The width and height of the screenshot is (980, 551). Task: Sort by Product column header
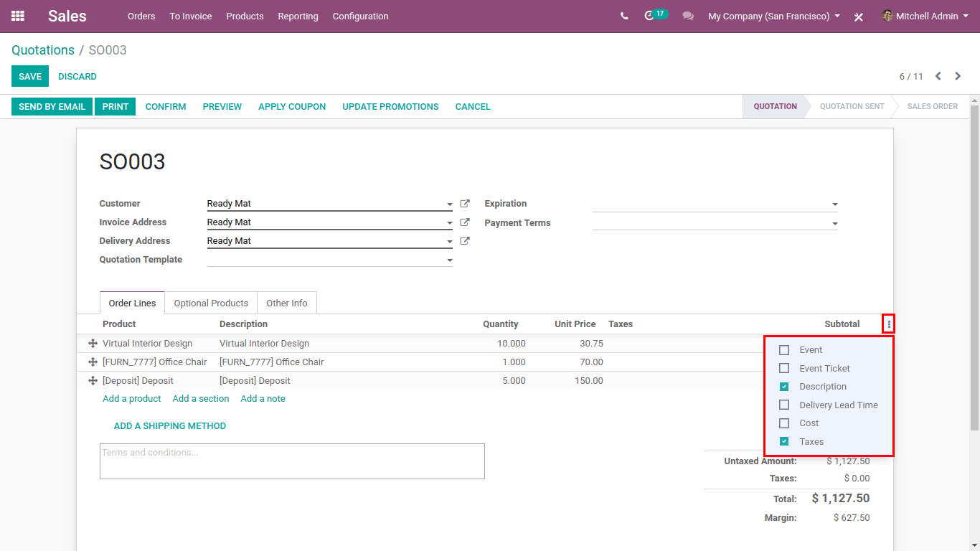click(119, 324)
